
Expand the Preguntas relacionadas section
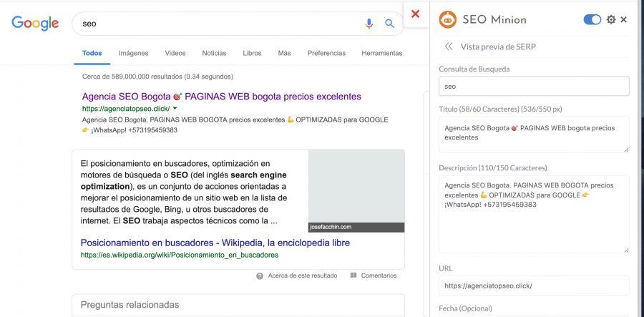238,305
